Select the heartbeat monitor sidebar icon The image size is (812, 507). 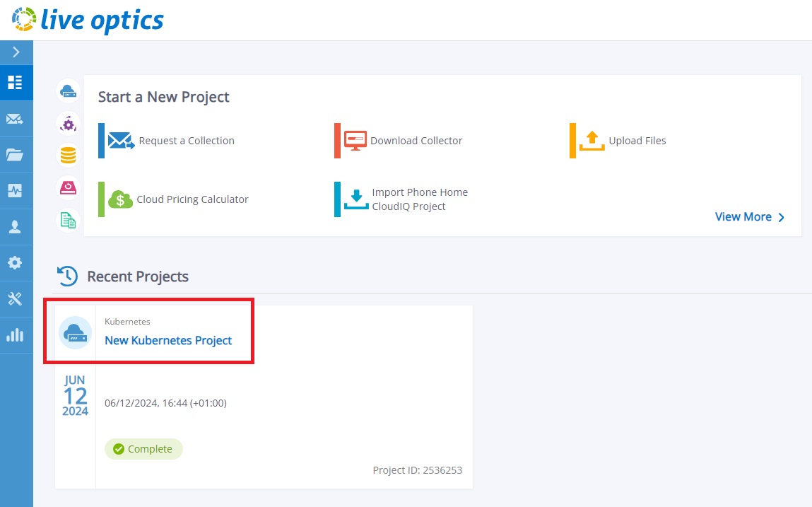coord(16,191)
